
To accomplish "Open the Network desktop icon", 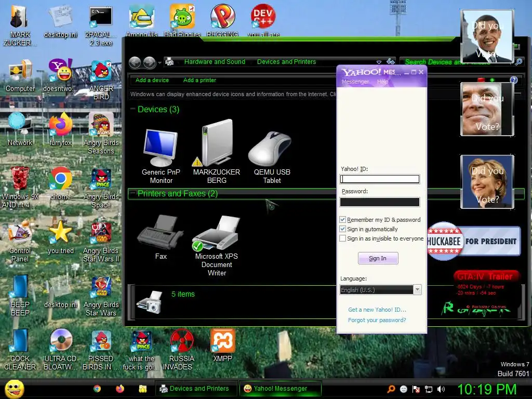I will coord(20,129).
